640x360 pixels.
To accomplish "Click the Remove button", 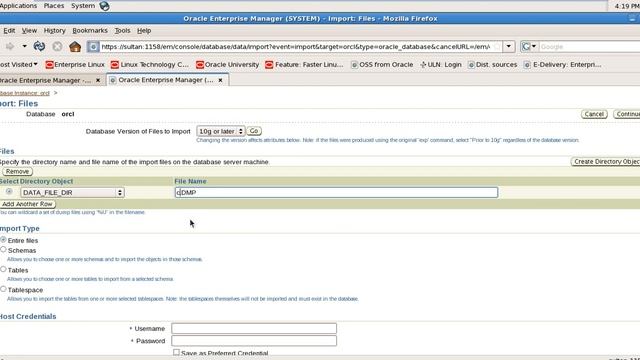I will (x=17, y=171).
